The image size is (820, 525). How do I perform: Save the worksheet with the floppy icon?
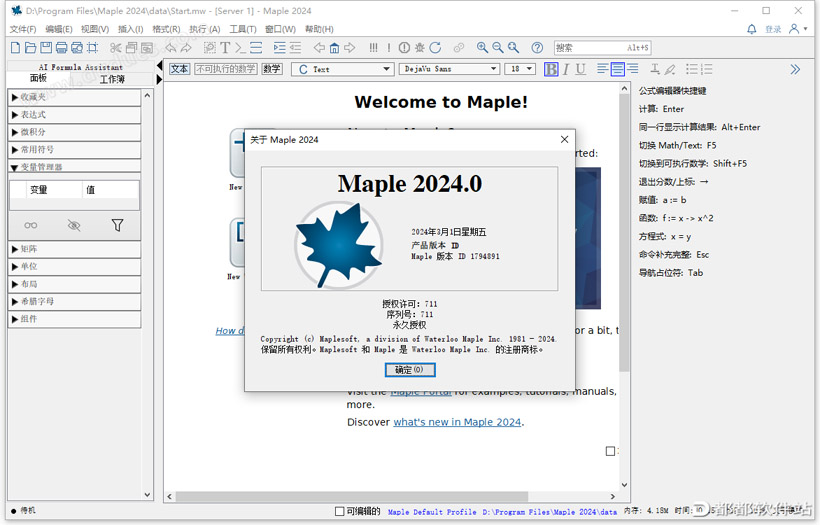46,48
